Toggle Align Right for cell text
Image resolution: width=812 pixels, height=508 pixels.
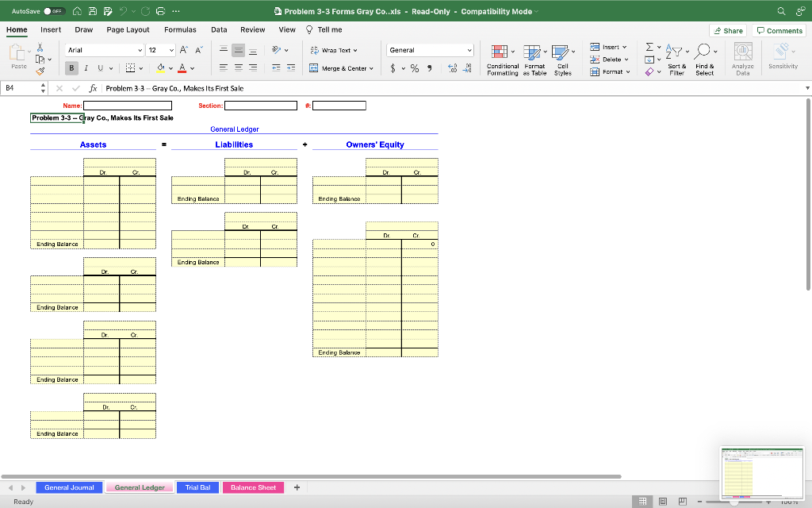(253, 67)
